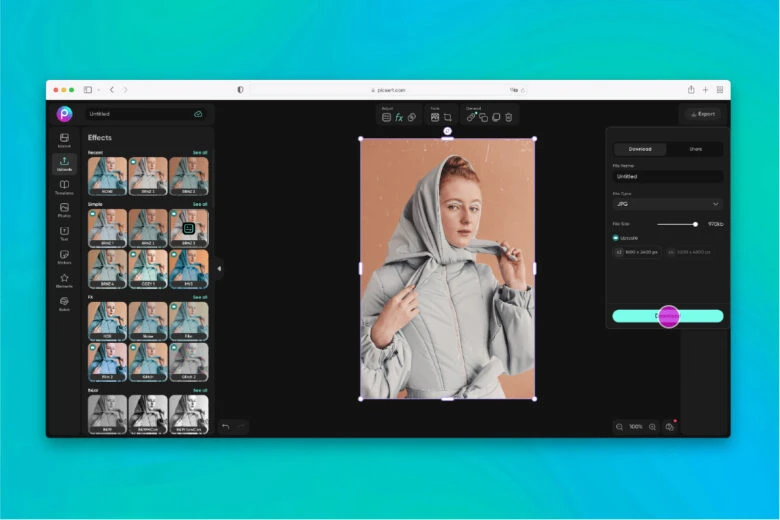The width and height of the screenshot is (780, 520).
Task: Click the undo arrow icon
Action: coord(226,427)
